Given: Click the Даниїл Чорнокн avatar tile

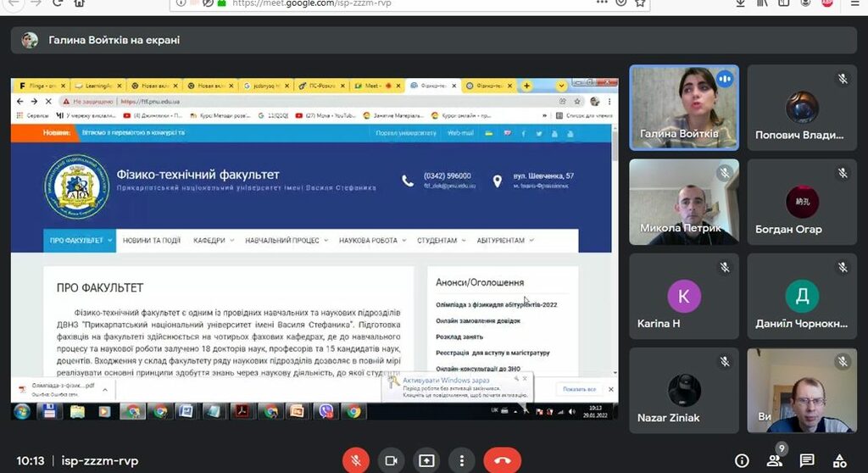Looking at the screenshot, I should tap(801, 297).
